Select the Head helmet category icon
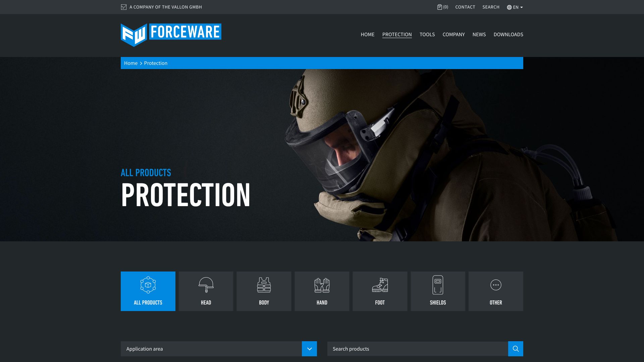Screen dimensions: 644x362 coord(206,285)
